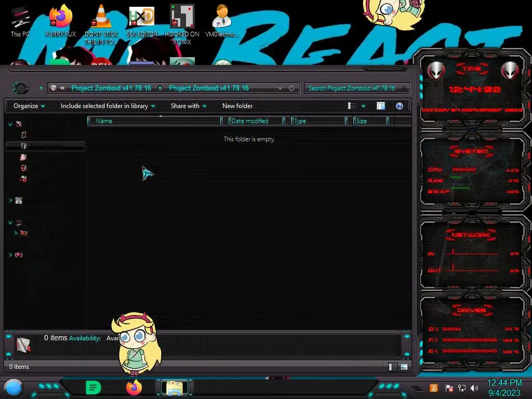Open Explorer help question mark

(x=400, y=106)
